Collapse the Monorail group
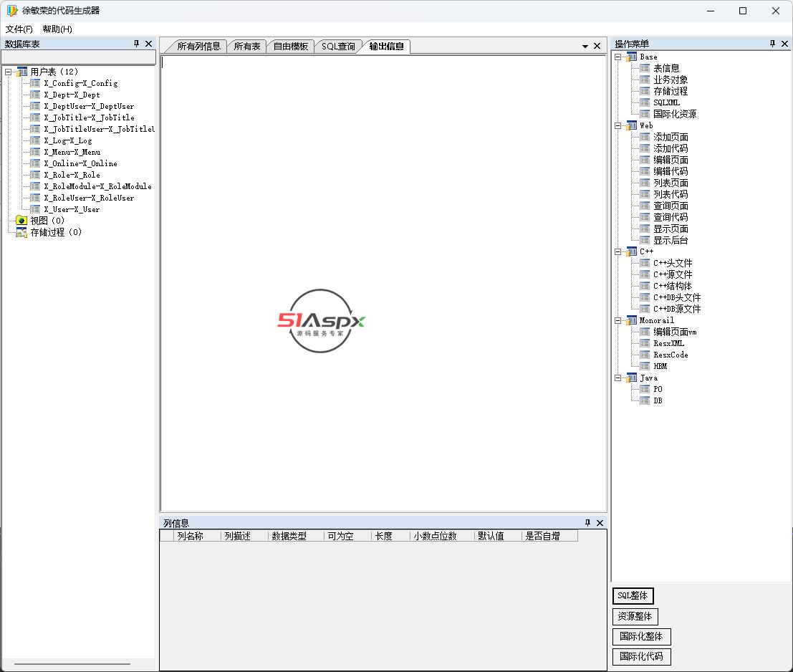Image resolution: width=793 pixels, height=672 pixels. [x=617, y=320]
